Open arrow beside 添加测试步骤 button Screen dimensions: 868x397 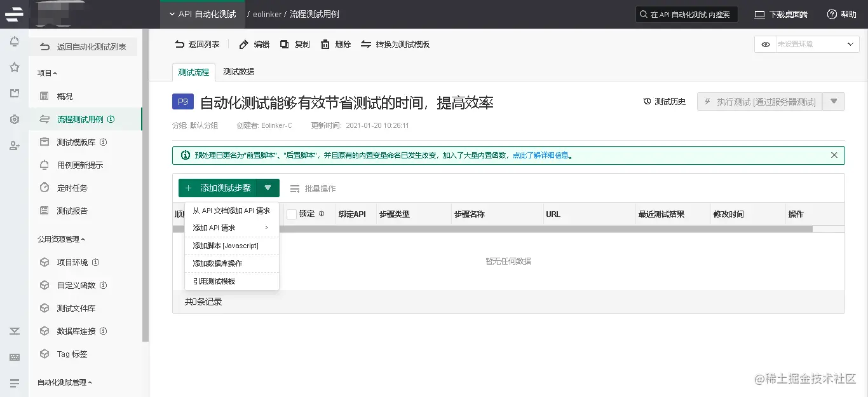pyautogui.click(x=268, y=188)
